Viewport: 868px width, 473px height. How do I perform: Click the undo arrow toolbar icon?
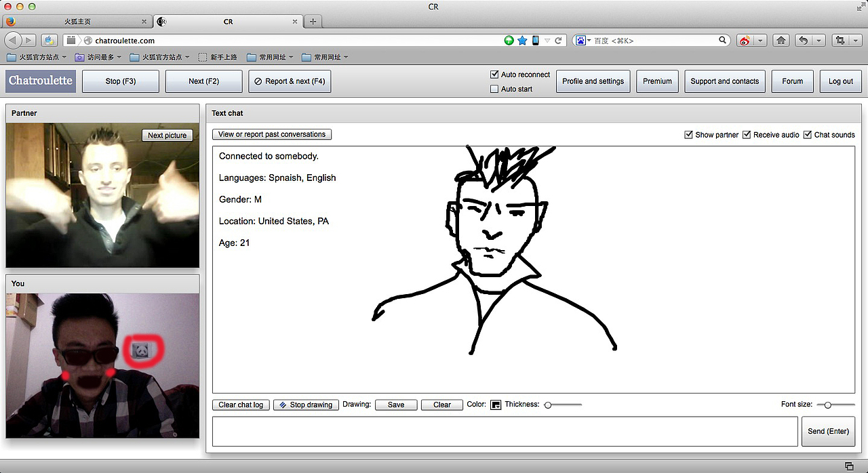click(x=804, y=41)
